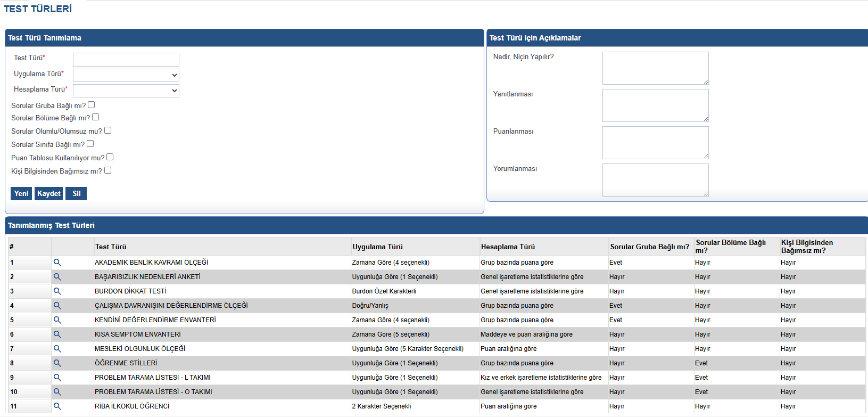The width and height of the screenshot is (868, 417).
Task: Click magnifier icon for AKADEMİK BENLİK KAVRAMI ÖLÇEĞİ
Action: (x=57, y=263)
